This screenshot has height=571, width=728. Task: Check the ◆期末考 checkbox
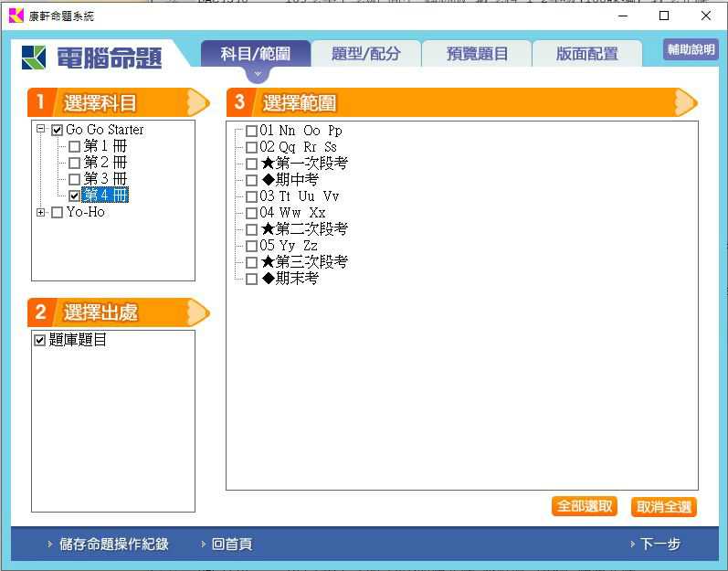(x=251, y=279)
